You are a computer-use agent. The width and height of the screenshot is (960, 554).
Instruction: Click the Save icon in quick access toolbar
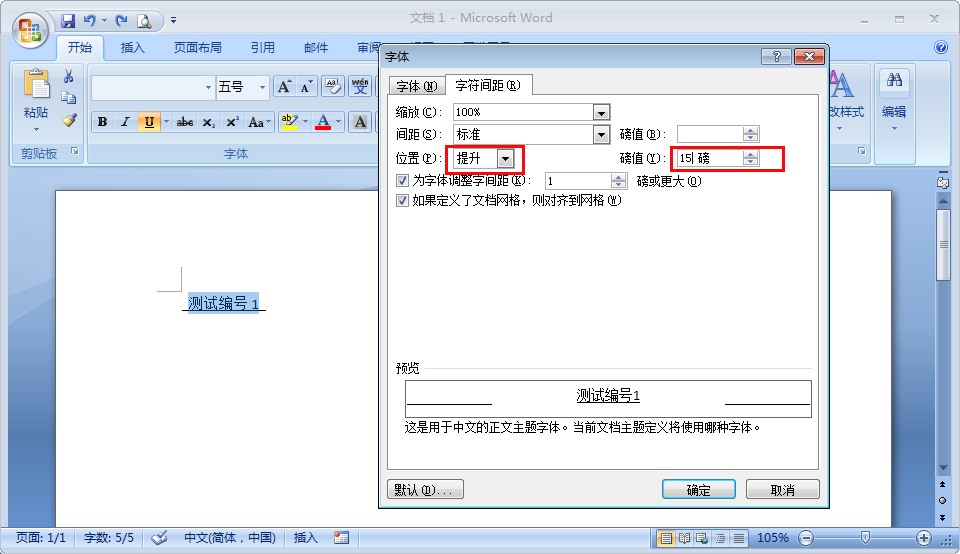pyautogui.click(x=68, y=20)
